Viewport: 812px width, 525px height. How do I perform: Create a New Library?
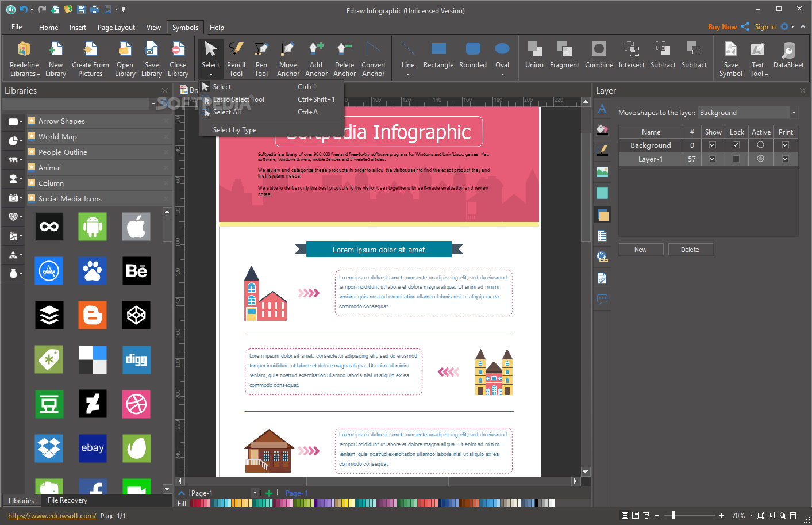pos(56,59)
